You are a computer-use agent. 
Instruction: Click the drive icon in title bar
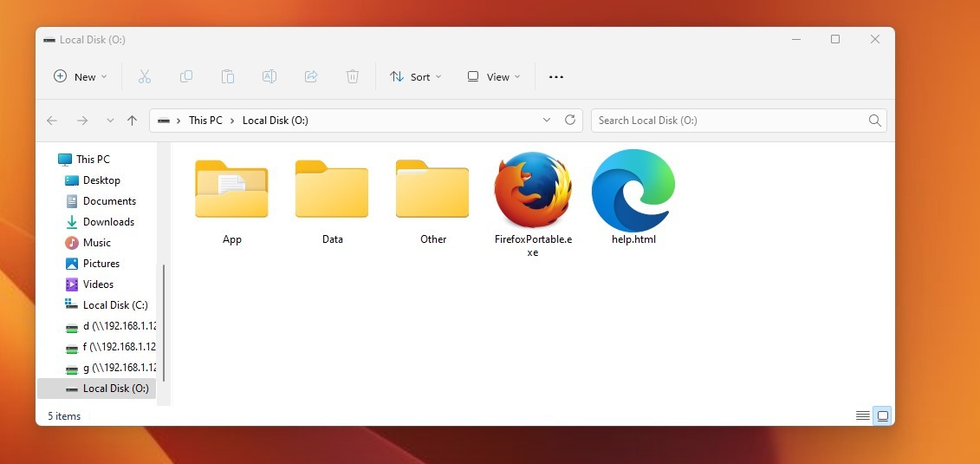pos(49,40)
